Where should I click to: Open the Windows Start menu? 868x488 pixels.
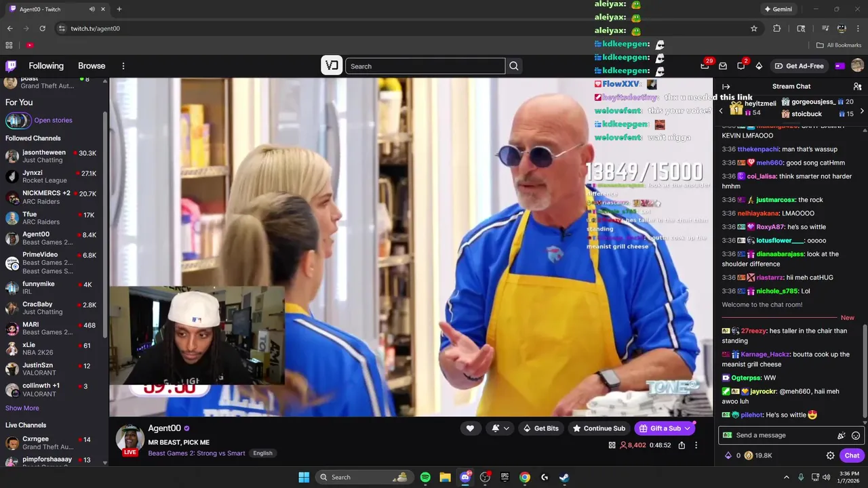(304, 477)
